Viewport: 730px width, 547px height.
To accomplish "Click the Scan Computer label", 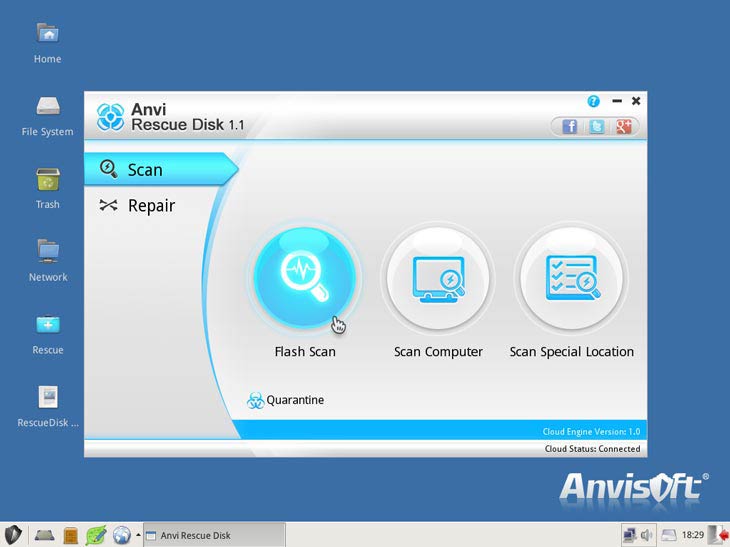I will (438, 351).
